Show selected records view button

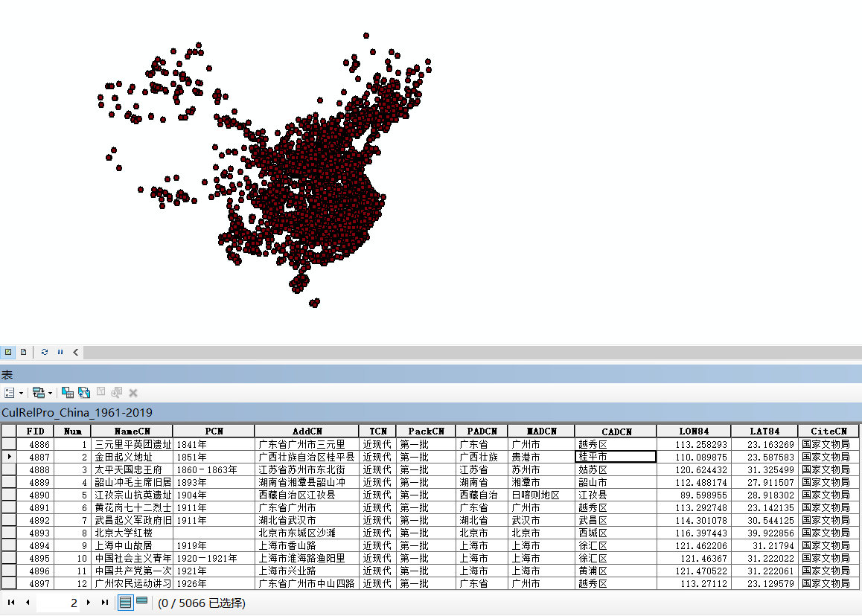click(x=142, y=601)
